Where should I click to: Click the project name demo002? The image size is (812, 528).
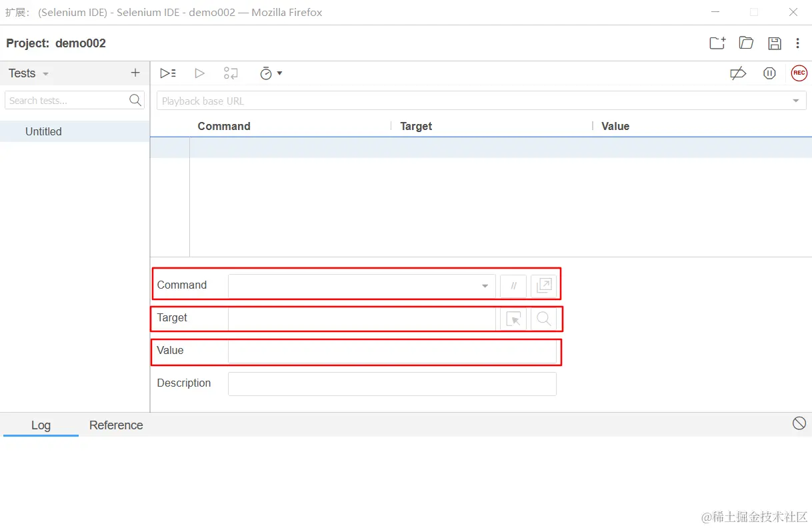81,43
